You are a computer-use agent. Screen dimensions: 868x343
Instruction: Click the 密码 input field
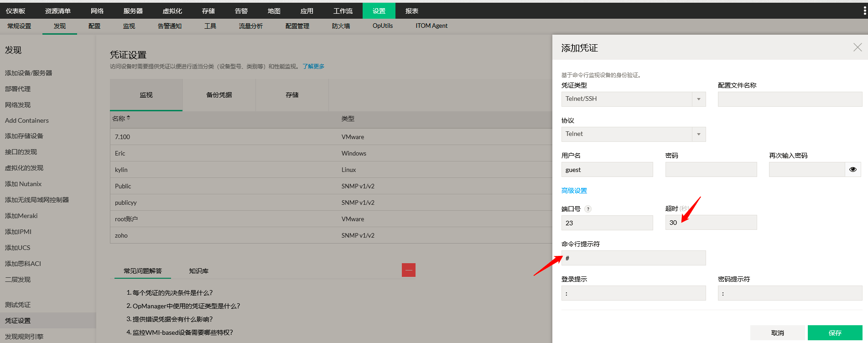point(711,170)
